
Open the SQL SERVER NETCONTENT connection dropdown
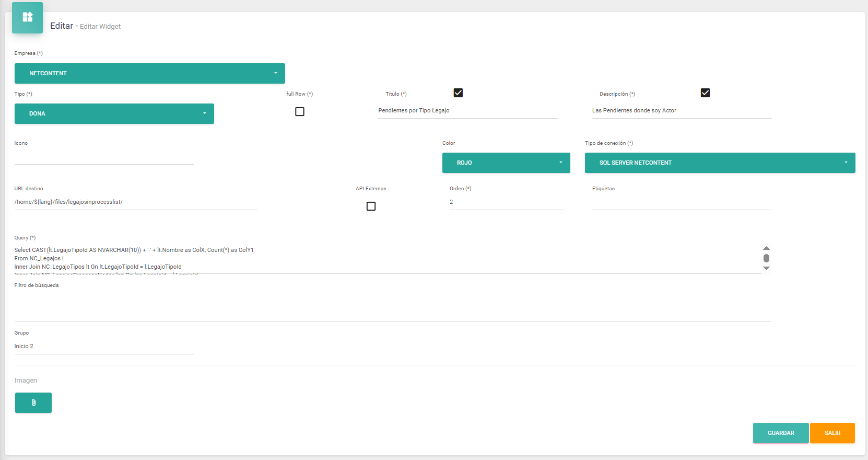[720, 163]
